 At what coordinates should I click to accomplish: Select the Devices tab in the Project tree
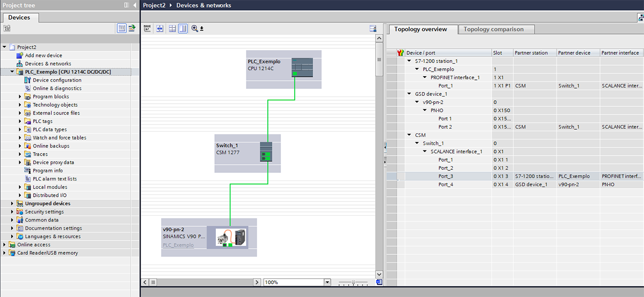(x=19, y=17)
